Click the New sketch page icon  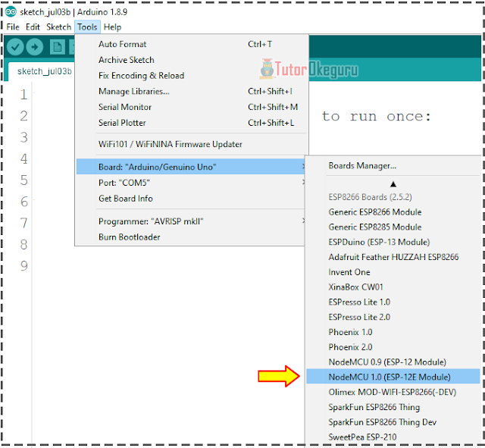point(58,47)
